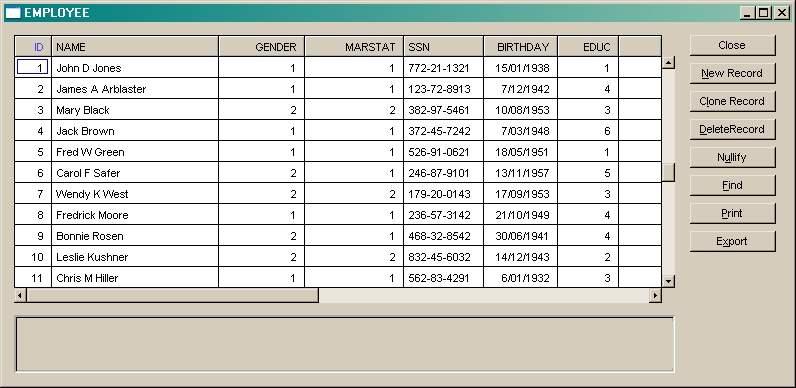Select SSN cell 246-87-9101
Screen dimensions: 796x388
coord(444,173)
